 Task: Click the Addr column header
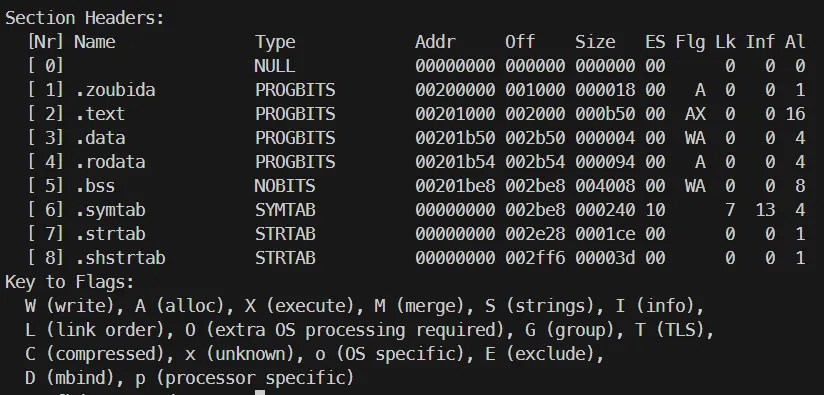pos(435,42)
